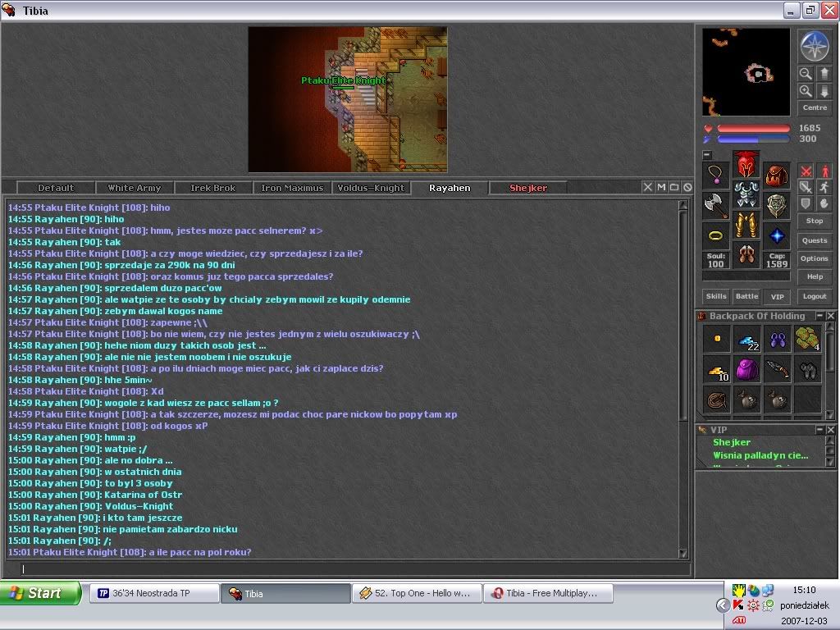Close the VIP list panel
The width and height of the screenshot is (840, 630).
[831, 430]
